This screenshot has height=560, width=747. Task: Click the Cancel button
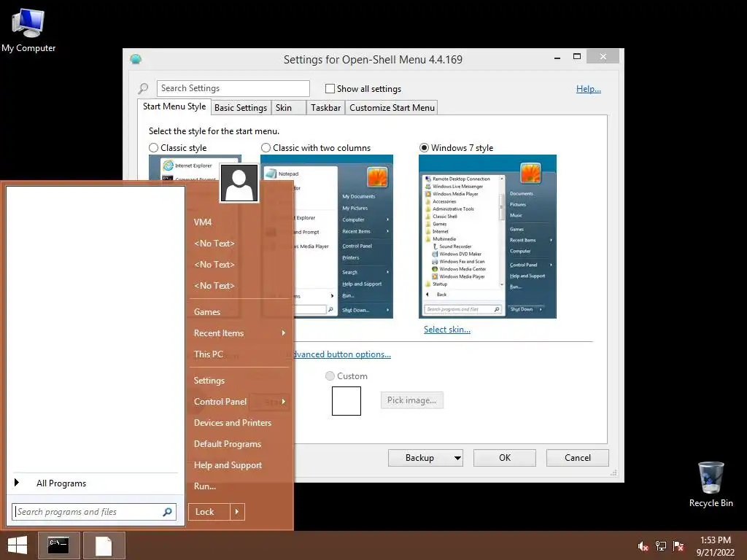pyautogui.click(x=578, y=458)
